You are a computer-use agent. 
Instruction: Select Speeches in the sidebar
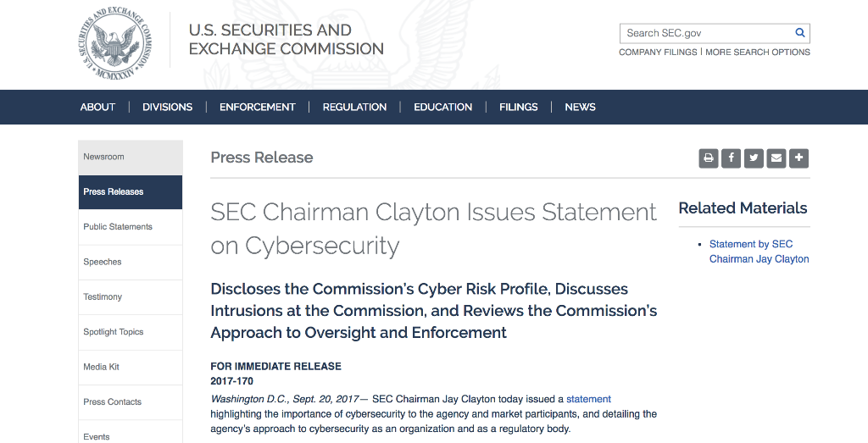point(131,262)
